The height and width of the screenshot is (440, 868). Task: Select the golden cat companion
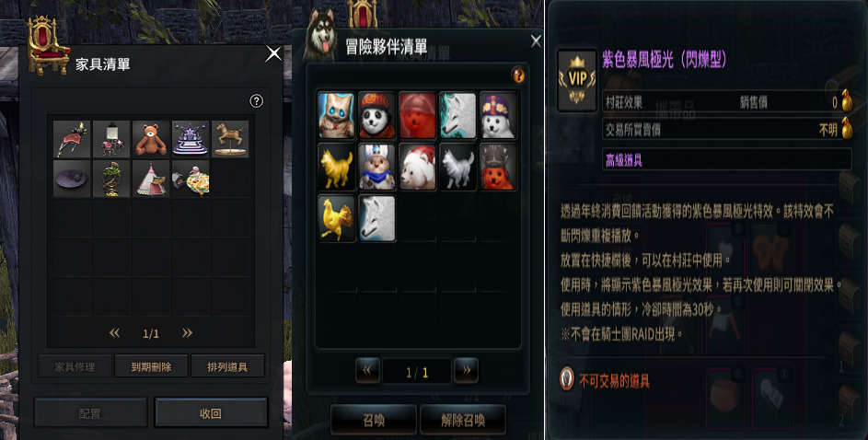(x=337, y=168)
